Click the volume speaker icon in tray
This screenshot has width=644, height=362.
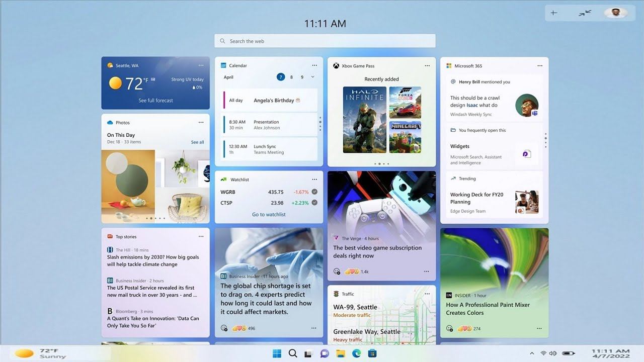[553, 353]
